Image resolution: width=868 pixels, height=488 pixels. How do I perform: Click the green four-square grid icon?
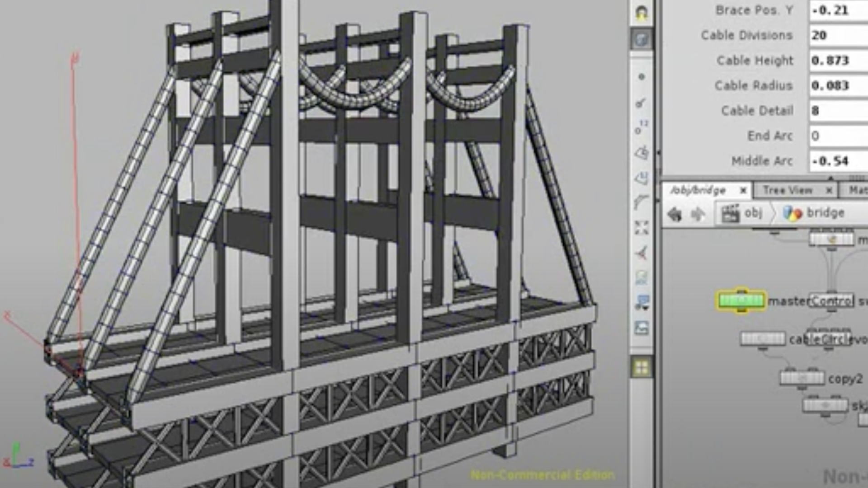[642, 368]
